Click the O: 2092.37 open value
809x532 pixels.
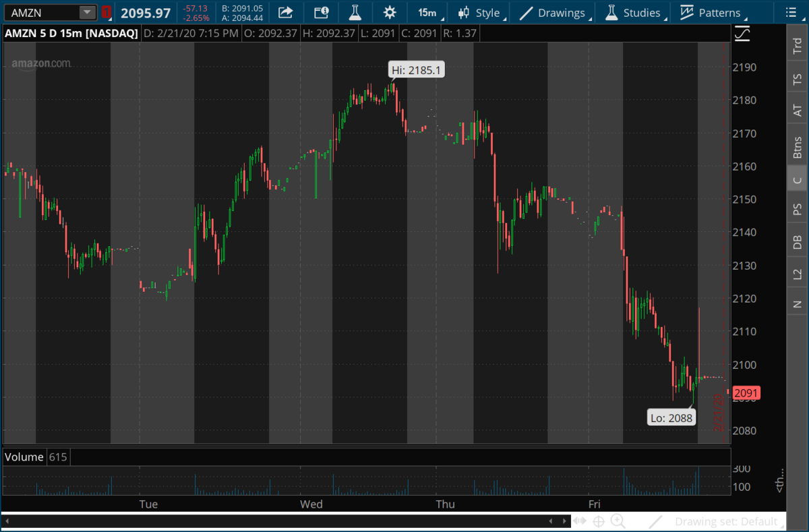click(x=270, y=33)
